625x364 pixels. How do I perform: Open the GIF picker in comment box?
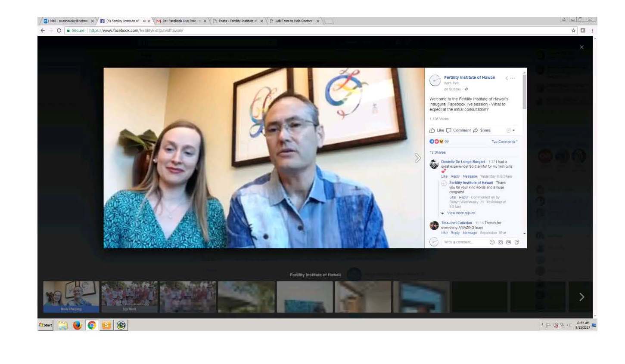(x=508, y=242)
